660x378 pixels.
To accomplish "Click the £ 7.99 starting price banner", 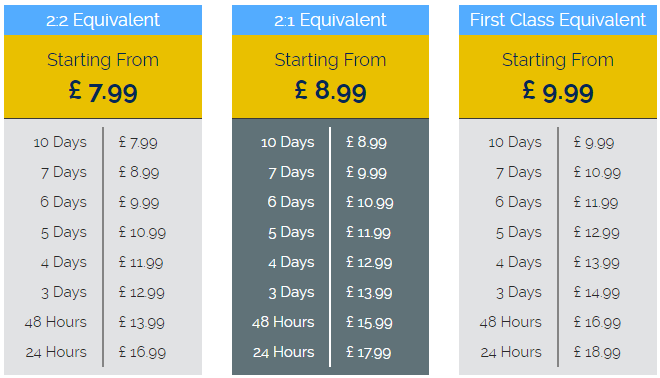I will tap(103, 77).
